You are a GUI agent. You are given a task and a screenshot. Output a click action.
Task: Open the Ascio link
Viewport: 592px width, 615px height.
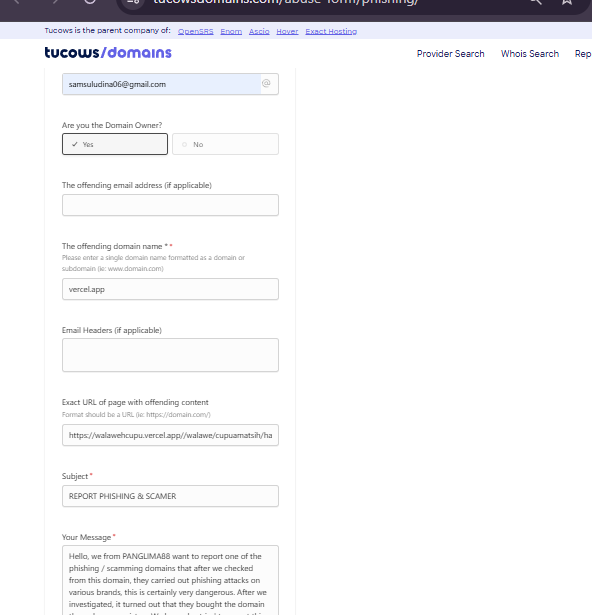pyautogui.click(x=259, y=31)
